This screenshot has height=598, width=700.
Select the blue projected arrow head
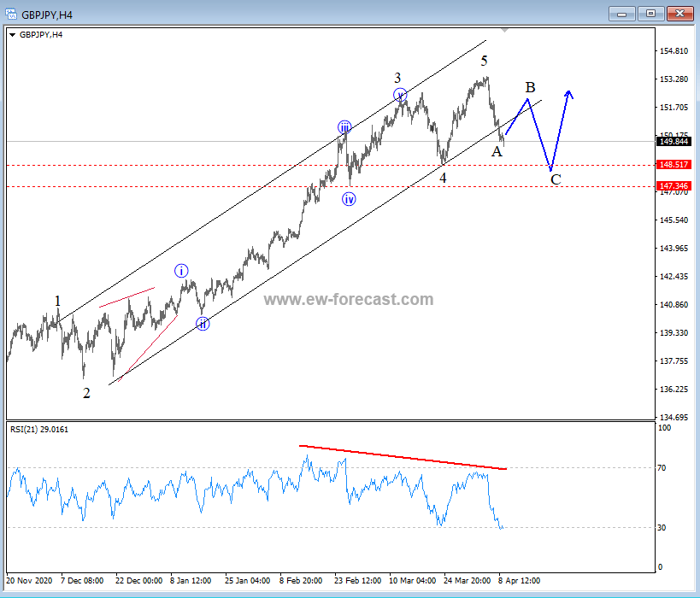click(x=568, y=93)
